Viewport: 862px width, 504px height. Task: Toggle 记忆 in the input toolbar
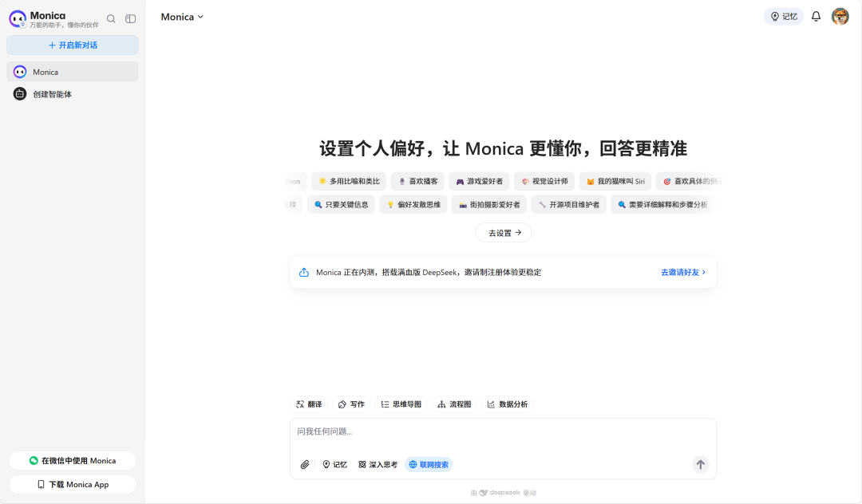334,464
